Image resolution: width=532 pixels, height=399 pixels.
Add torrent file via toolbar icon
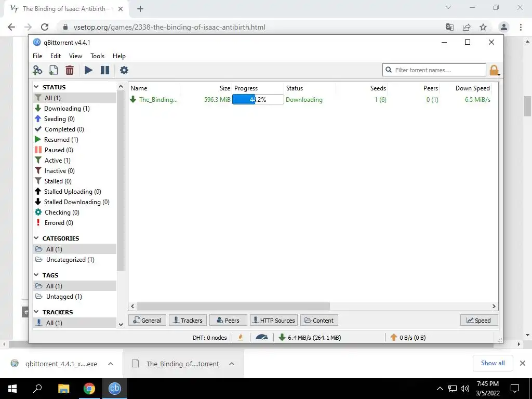point(54,70)
